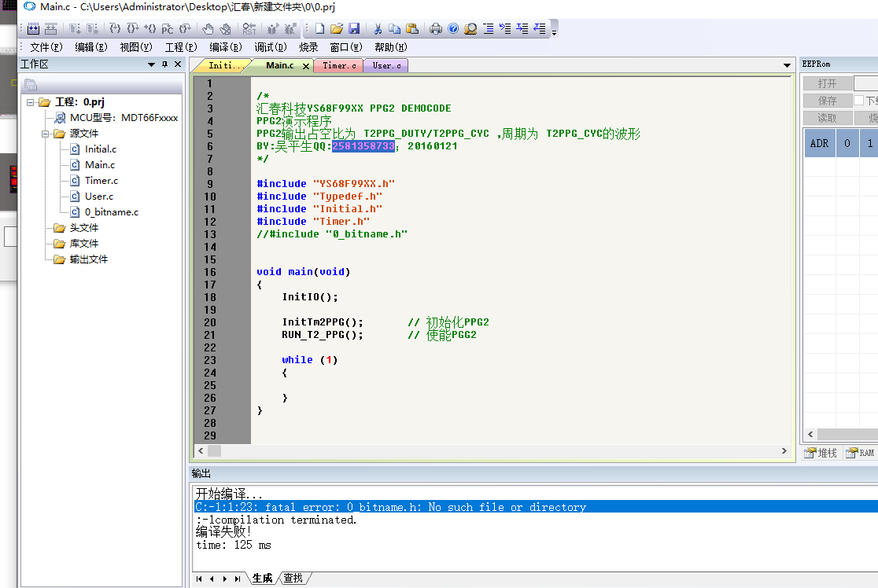The width and height of the screenshot is (878, 588).
Task: Open the 文件(F) menu
Action: coord(46,47)
